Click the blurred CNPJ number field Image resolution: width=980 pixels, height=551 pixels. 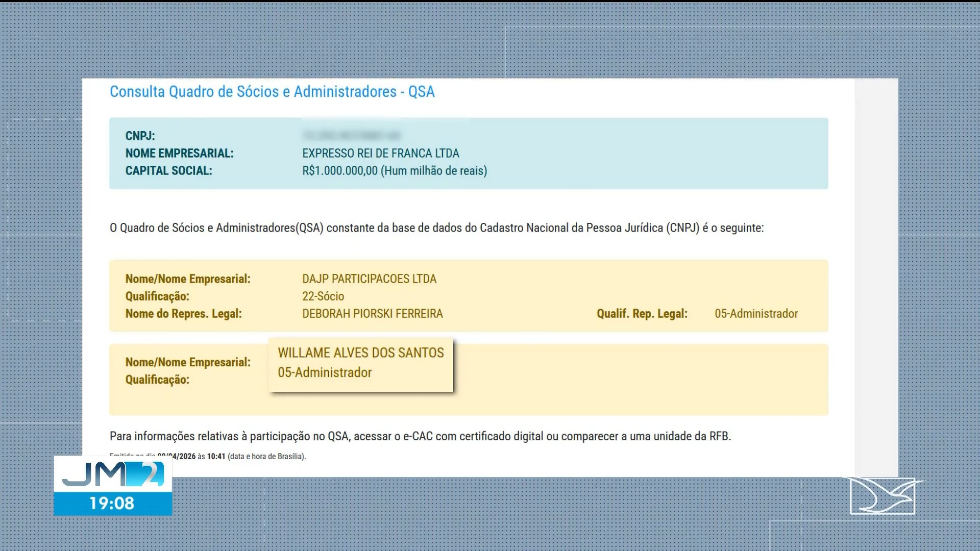[351, 136]
